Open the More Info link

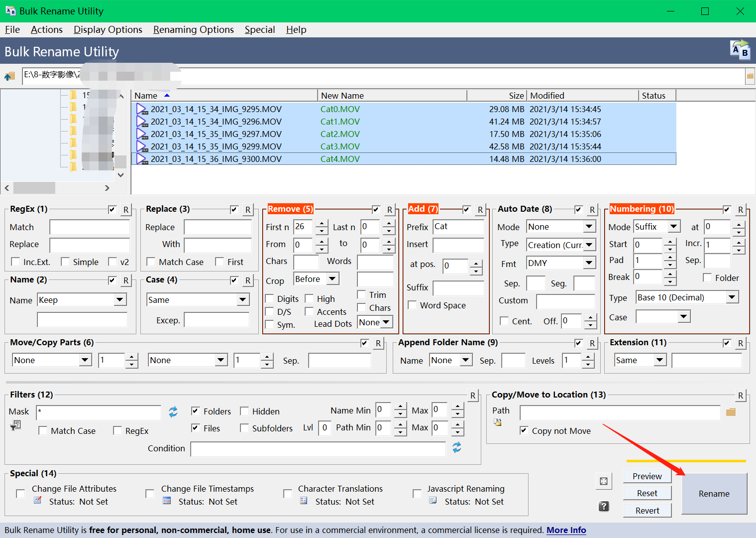point(566,530)
